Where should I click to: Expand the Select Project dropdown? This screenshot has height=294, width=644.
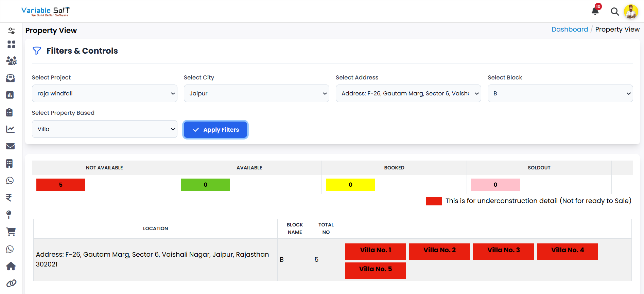coord(105,93)
